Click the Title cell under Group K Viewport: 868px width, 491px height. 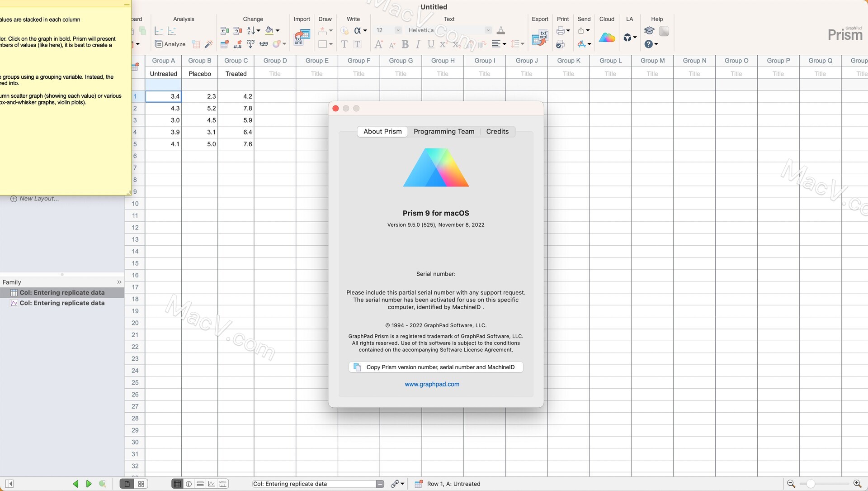[568, 74]
